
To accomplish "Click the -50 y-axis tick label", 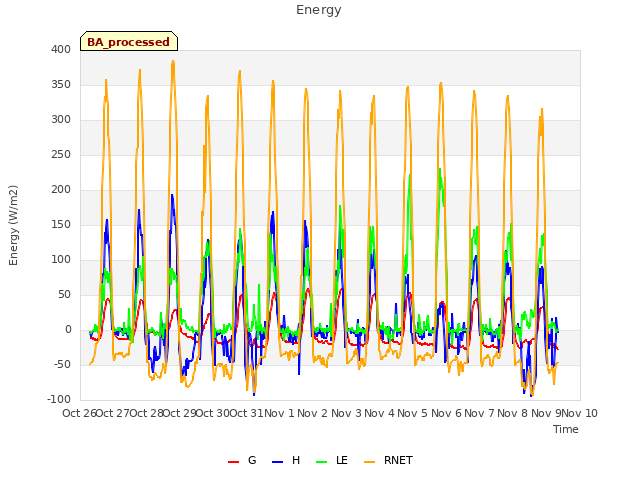I will 62,364.
